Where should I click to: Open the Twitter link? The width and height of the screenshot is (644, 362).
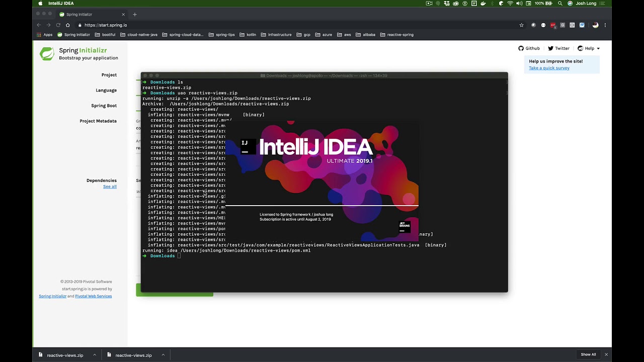[558, 48]
